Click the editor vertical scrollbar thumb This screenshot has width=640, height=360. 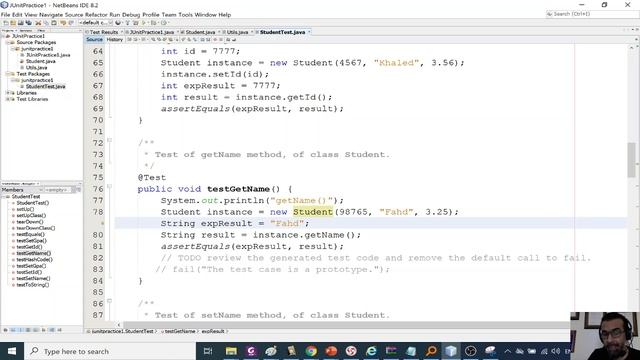point(631,160)
